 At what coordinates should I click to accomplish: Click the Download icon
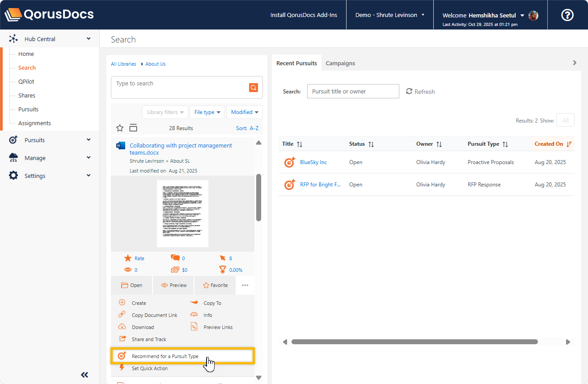122,327
